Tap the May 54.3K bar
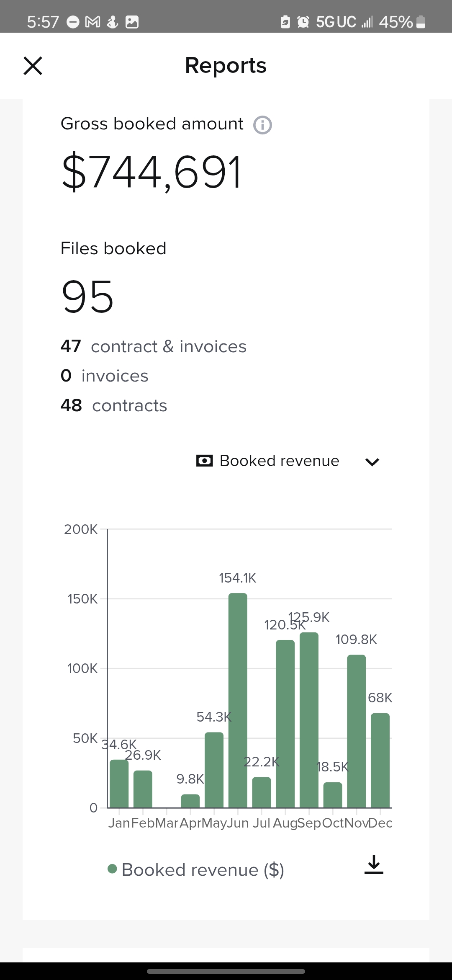The width and height of the screenshot is (452, 980). point(214,770)
